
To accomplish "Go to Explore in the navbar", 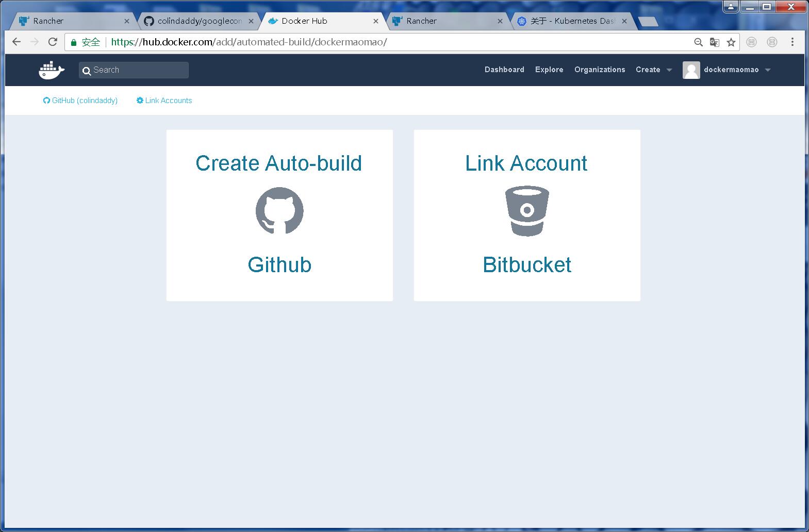I will [x=549, y=70].
